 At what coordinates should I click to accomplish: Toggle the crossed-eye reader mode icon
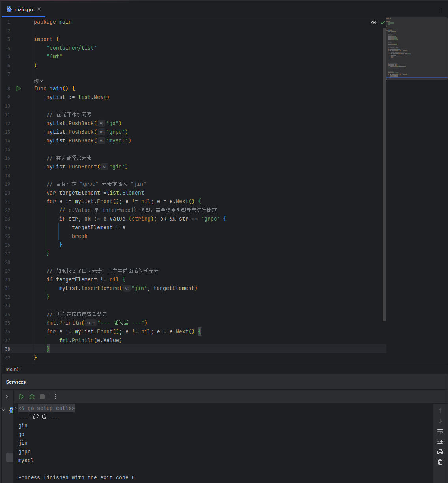[x=374, y=22]
